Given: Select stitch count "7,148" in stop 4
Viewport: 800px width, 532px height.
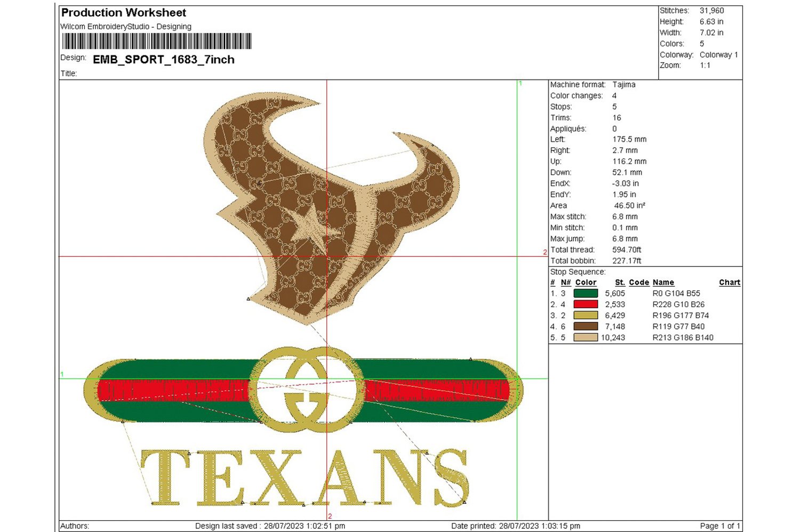Looking at the screenshot, I should pos(615,327).
